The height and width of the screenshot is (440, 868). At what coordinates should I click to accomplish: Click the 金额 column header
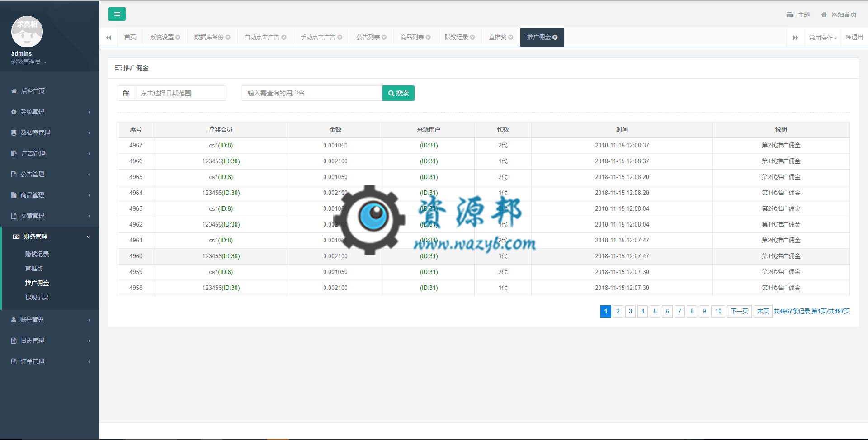pos(335,129)
